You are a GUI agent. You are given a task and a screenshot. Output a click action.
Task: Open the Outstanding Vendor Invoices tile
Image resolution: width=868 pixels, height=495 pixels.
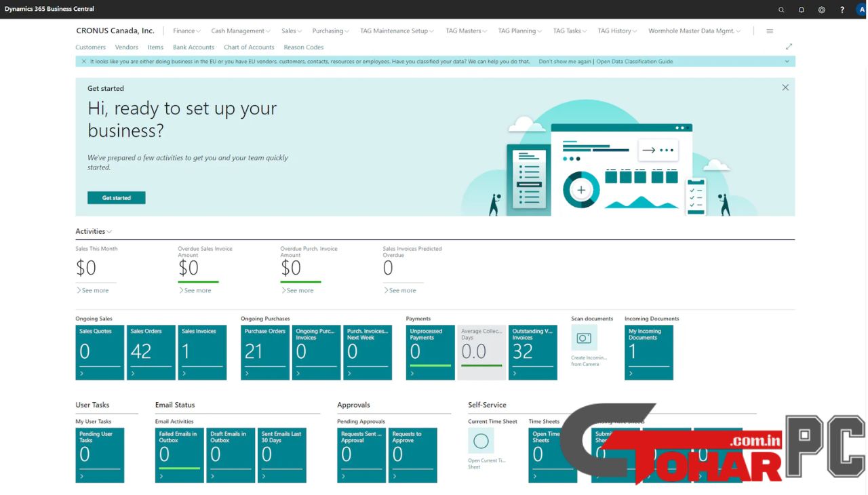click(533, 353)
